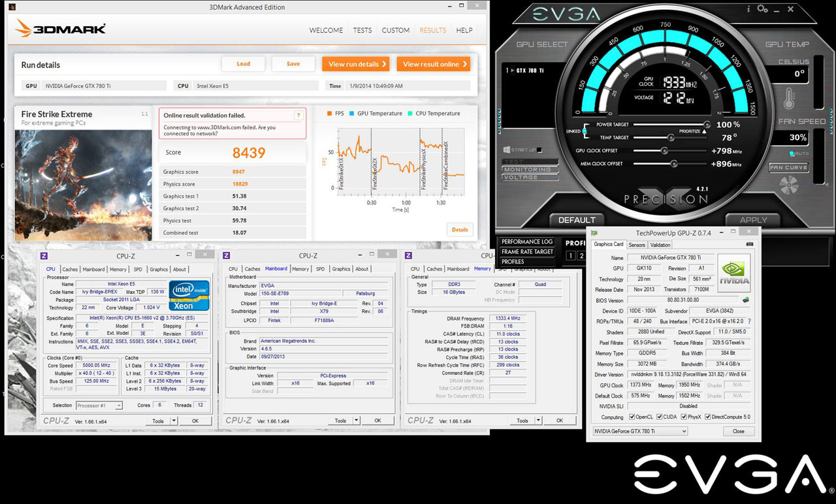Click the View result online button
This screenshot has height=504, width=836.
(x=433, y=64)
